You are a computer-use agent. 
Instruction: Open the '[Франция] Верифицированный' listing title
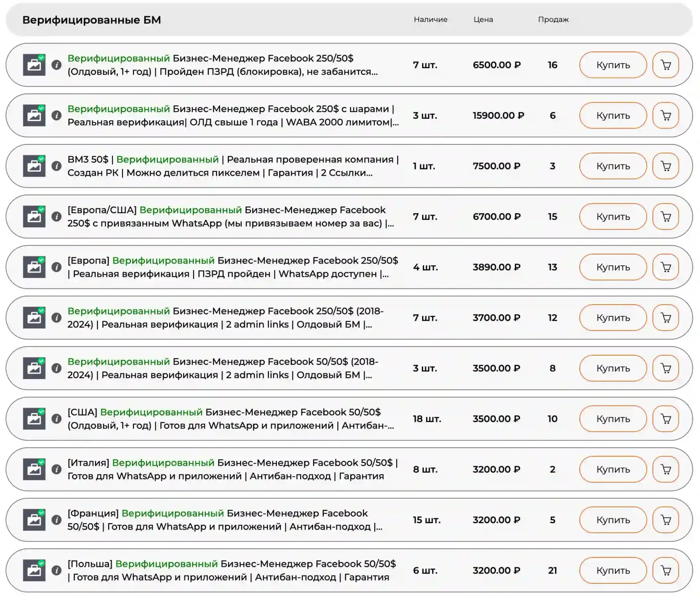pyautogui.click(x=225, y=520)
